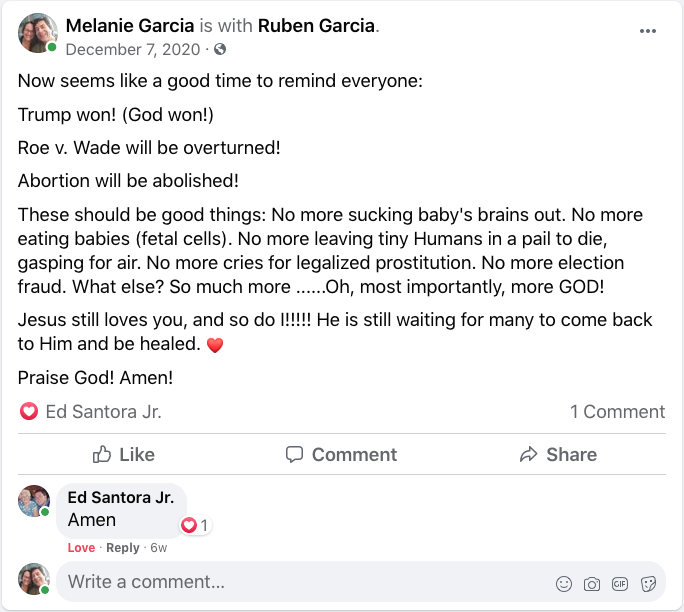The width and height of the screenshot is (684, 612).
Task: Click the camera photo attachment icon
Action: (x=592, y=583)
